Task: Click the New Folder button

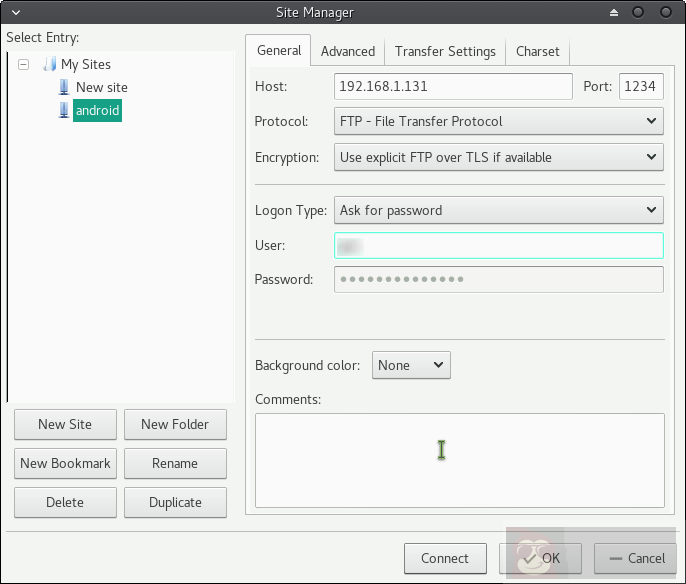Action: (175, 424)
